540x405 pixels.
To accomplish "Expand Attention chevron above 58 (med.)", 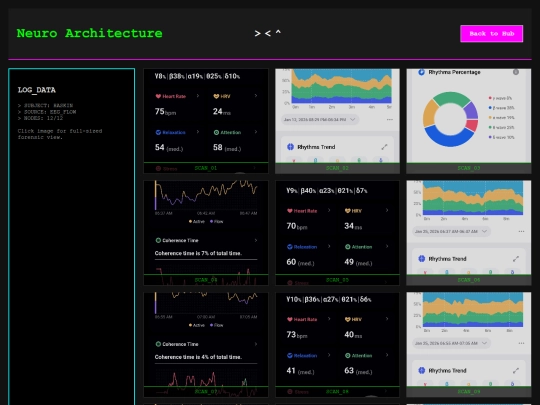I will (x=256, y=132).
